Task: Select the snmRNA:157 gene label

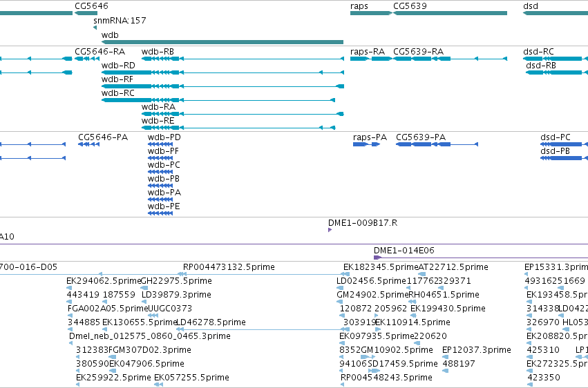Action: tap(120, 21)
